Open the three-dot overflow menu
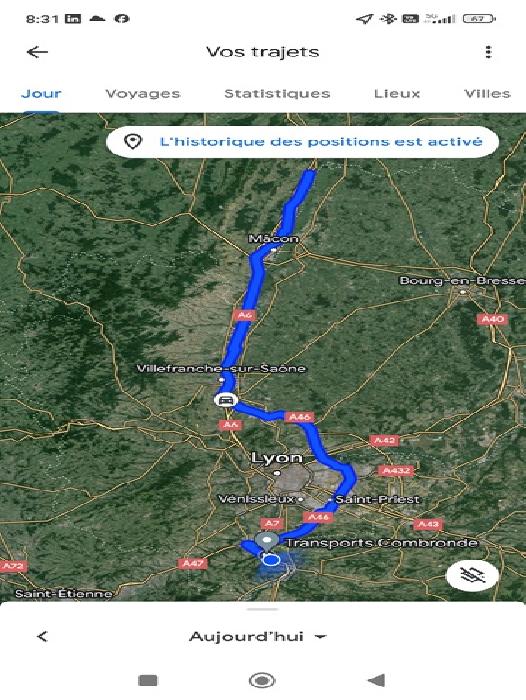This screenshot has height=700, width=526. pyautogui.click(x=488, y=52)
